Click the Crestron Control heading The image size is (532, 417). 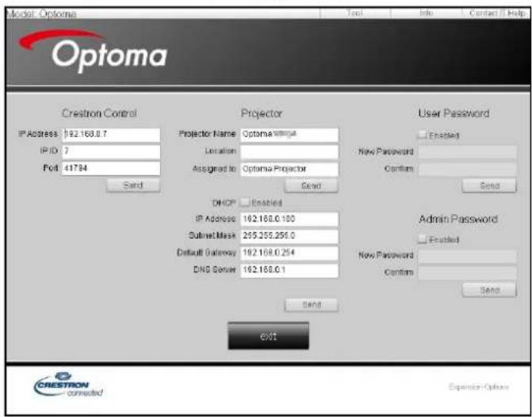tap(99, 113)
